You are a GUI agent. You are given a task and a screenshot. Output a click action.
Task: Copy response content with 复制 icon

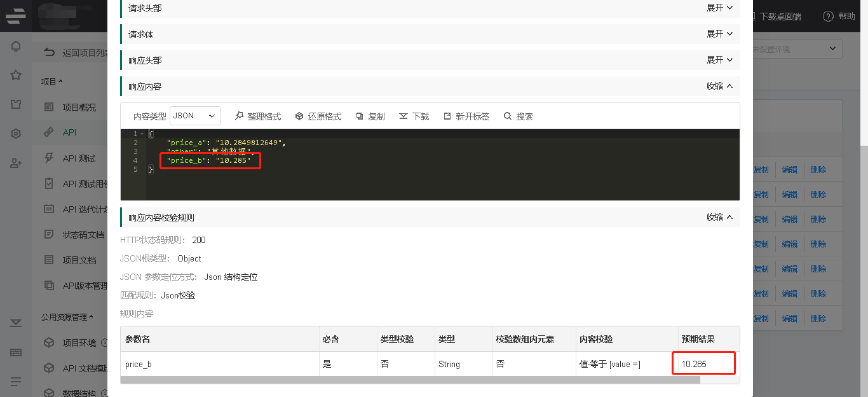[360, 116]
